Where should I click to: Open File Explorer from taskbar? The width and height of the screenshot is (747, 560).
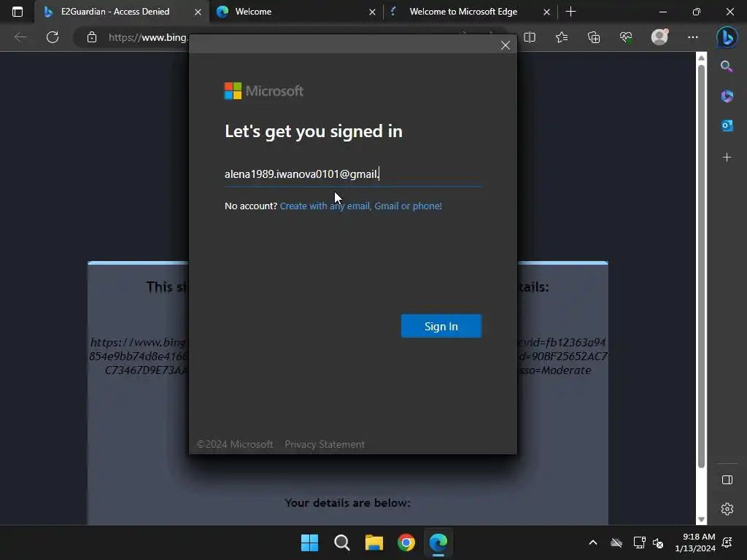click(374, 542)
